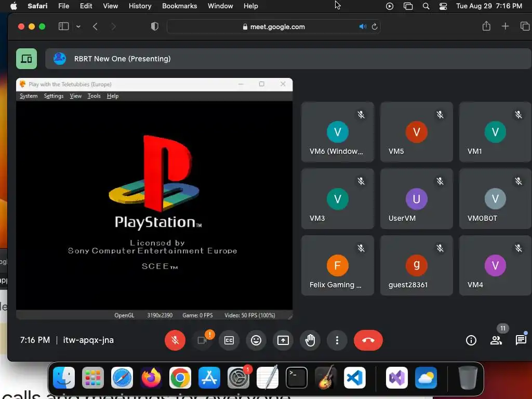Open the Tools menu in emulator window

(x=94, y=96)
